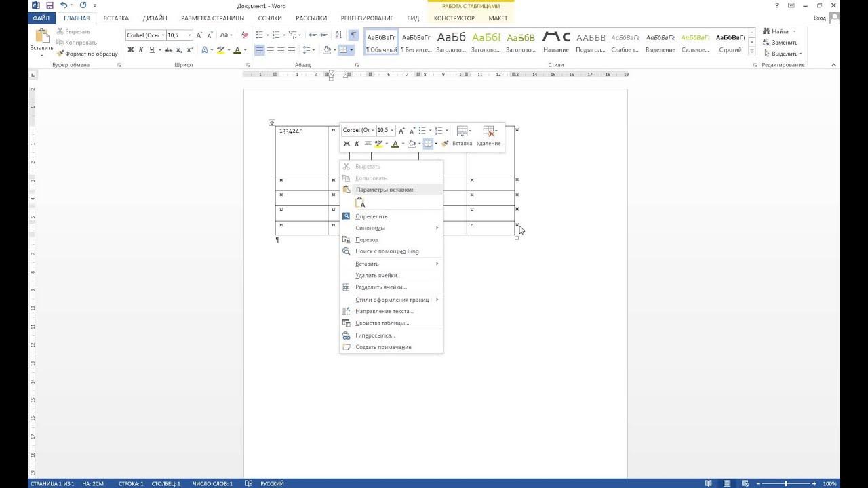Align text right in ribbon
Screen dimensions: 868x488
[x=281, y=50]
